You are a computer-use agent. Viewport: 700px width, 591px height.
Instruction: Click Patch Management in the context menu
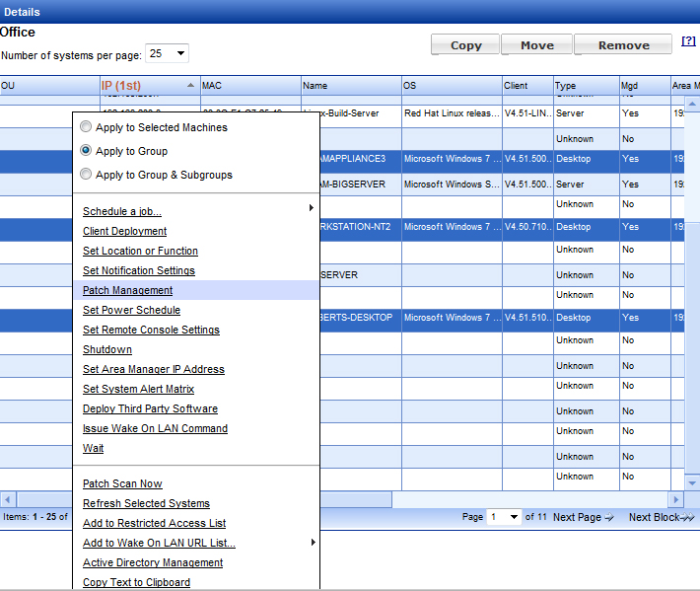point(128,290)
